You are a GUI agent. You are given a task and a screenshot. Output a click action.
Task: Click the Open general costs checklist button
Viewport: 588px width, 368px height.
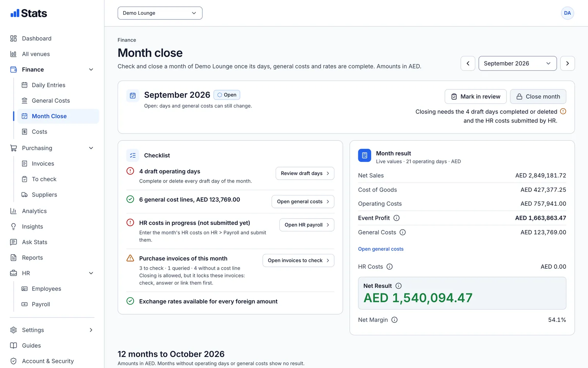[303, 202]
